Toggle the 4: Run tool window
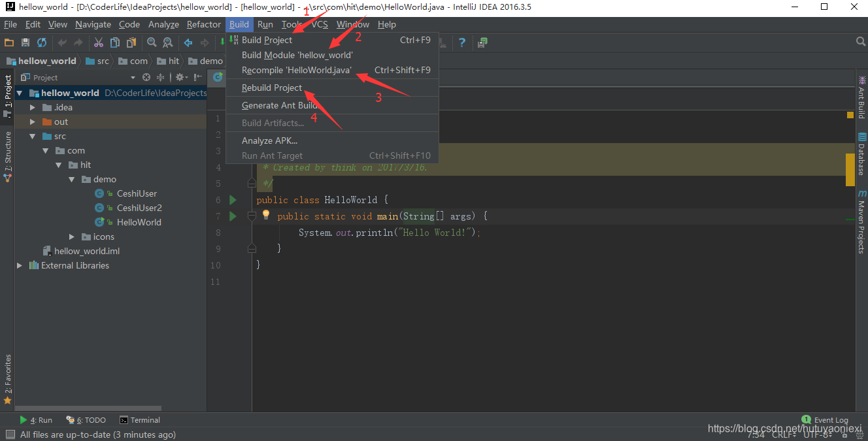868x441 pixels. pyautogui.click(x=36, y=420)
